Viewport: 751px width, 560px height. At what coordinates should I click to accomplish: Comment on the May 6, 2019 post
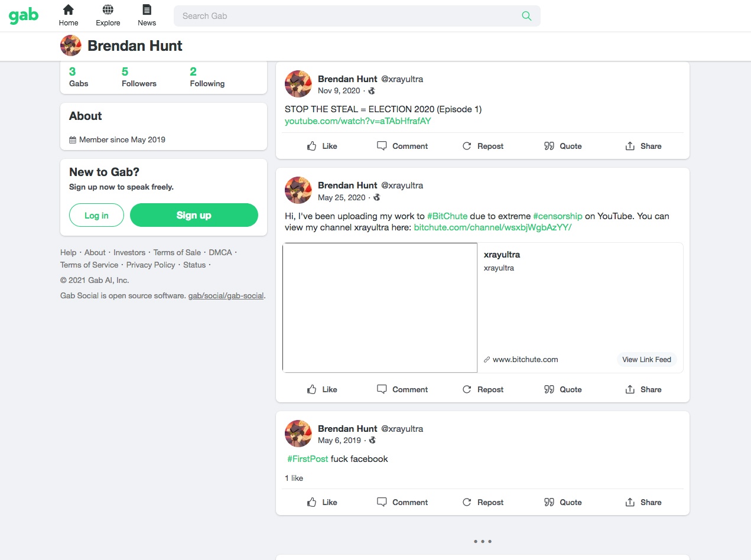click(x=402, y=502)
